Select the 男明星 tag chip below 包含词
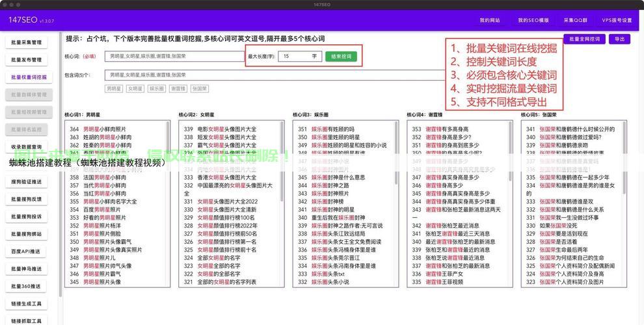 click(x=114, y=88)
